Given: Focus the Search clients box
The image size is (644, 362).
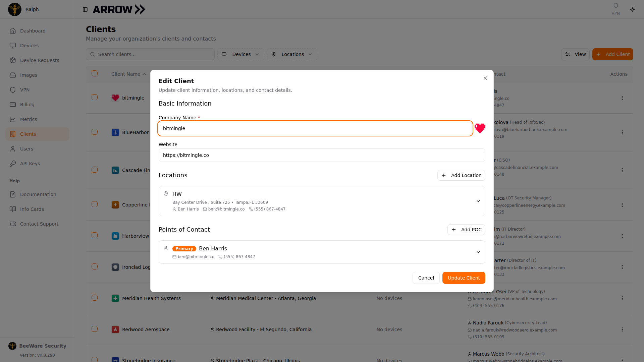Looking at the screenshot, I should (150, 54).
